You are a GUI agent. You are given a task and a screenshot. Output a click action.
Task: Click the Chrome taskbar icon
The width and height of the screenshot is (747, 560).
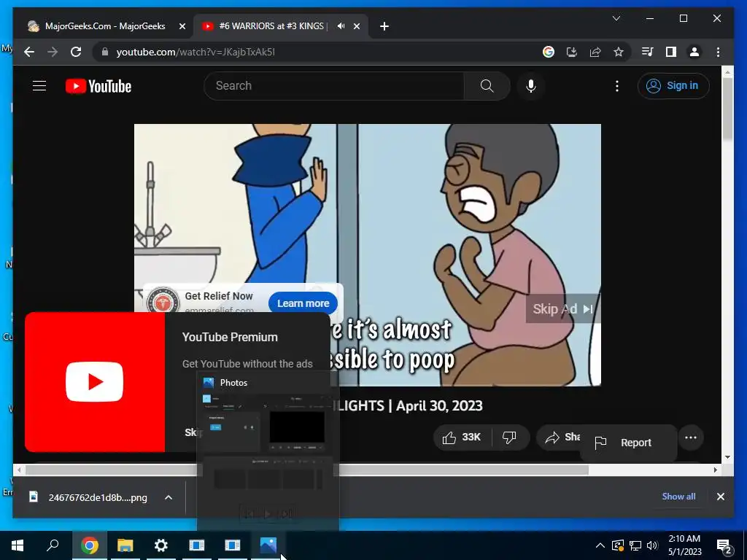tap(89, 545)
